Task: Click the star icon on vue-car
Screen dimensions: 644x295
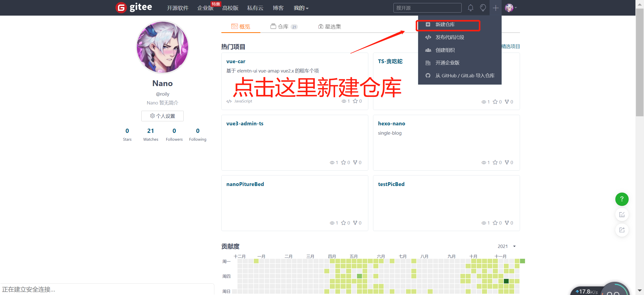Action: [355, 101]
